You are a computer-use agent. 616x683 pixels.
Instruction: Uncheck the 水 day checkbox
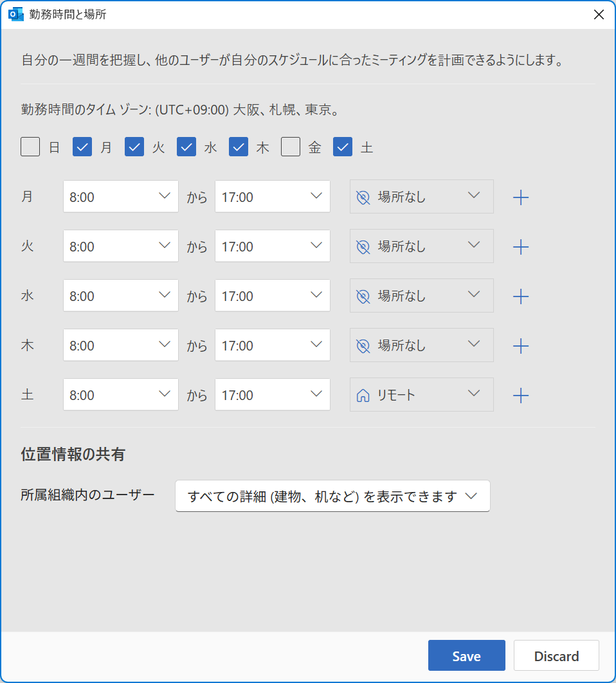coord(186,147)
